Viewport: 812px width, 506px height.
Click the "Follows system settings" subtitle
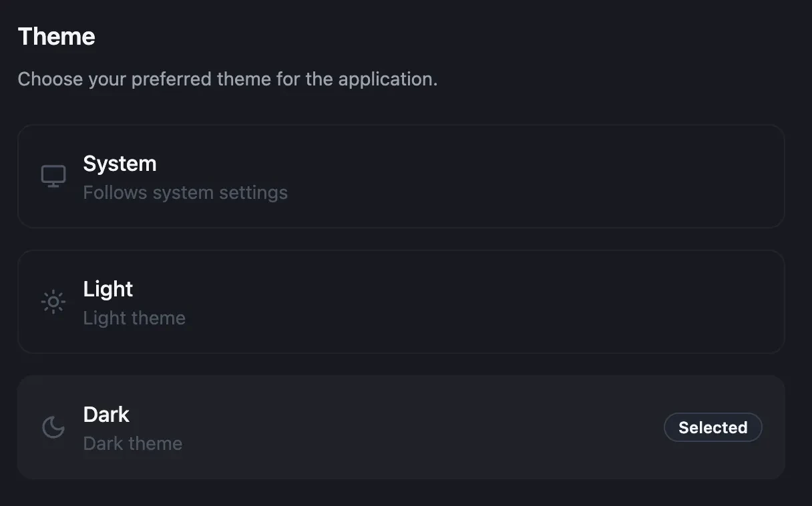[185, 193]
